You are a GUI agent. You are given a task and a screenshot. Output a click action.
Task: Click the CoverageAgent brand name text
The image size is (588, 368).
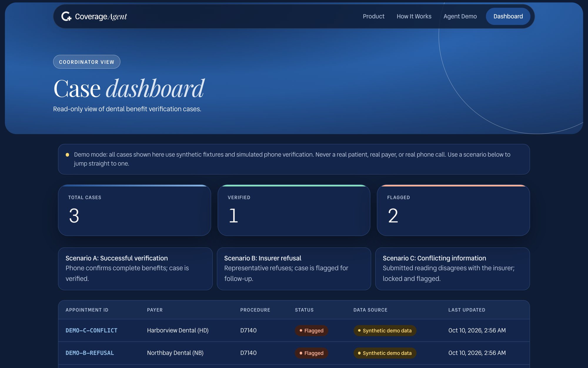(x=101, y=17)
